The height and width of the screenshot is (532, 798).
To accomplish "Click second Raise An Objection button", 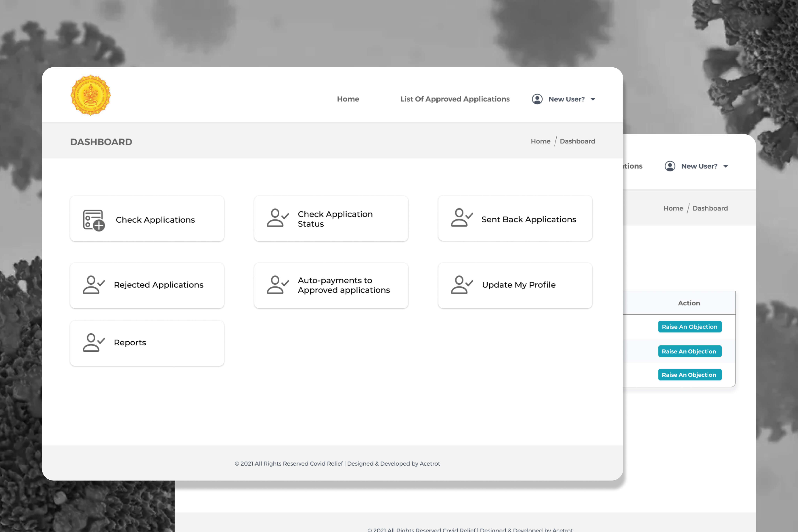I will coord(689,351).
